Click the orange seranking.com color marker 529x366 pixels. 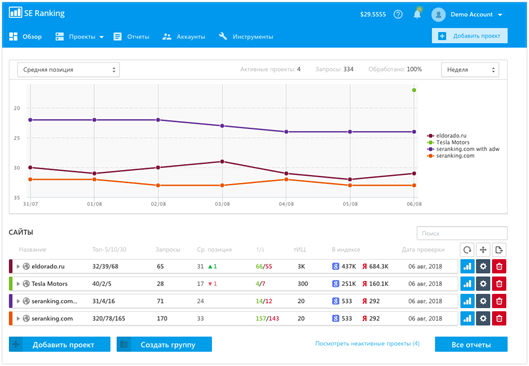pyautogui.click(x=10, y=318)
